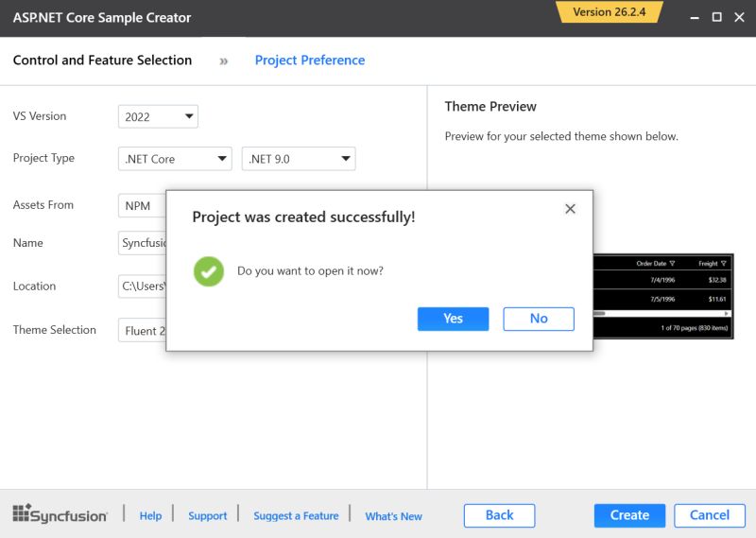This screenshot has width=756, height=538.
Task: Click the 'Theme Preview' heading
Action: pos(490,107)
